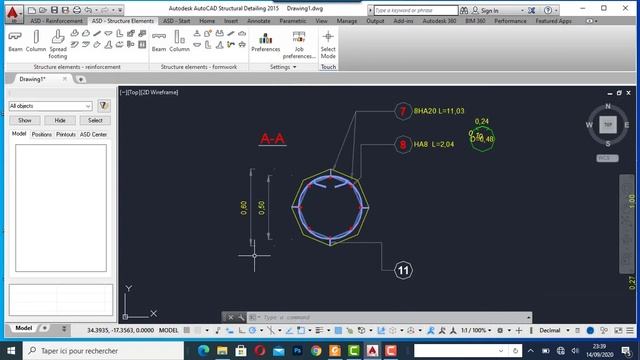This screenshot has width=640, height=360.
Task: Open quick access toolbar customize dropdown arrow
Action: coord(120,10)
